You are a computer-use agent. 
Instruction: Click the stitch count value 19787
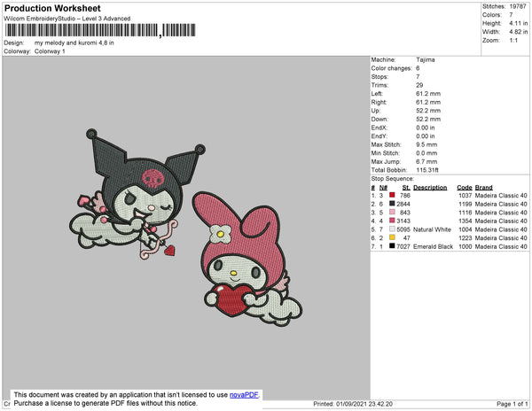tap(518, 6)
